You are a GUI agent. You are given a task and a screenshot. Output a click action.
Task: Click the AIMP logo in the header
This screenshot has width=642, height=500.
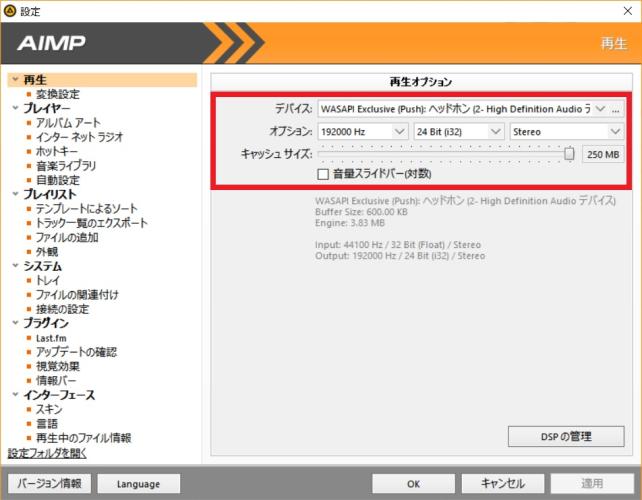(51, 43)
